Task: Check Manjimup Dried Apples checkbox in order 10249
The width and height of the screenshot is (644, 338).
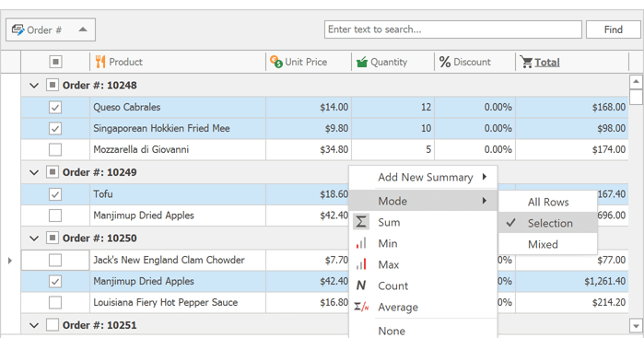Action: (55, 216)
